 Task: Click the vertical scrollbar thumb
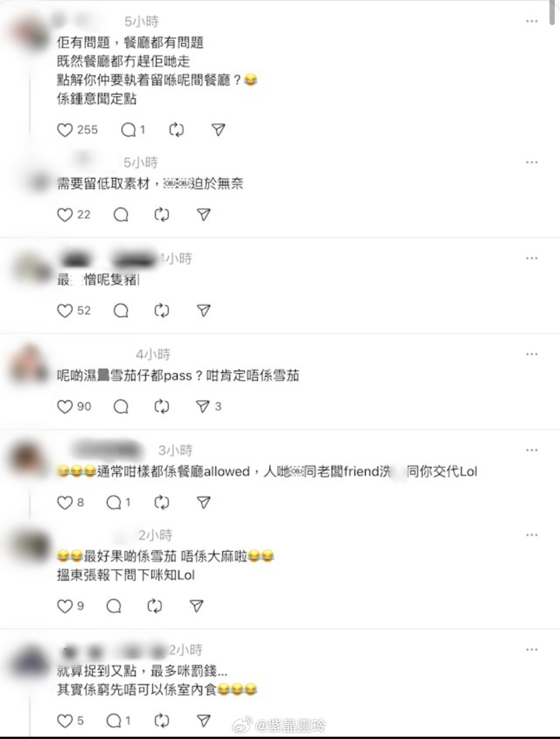click(x=552, y=13)
